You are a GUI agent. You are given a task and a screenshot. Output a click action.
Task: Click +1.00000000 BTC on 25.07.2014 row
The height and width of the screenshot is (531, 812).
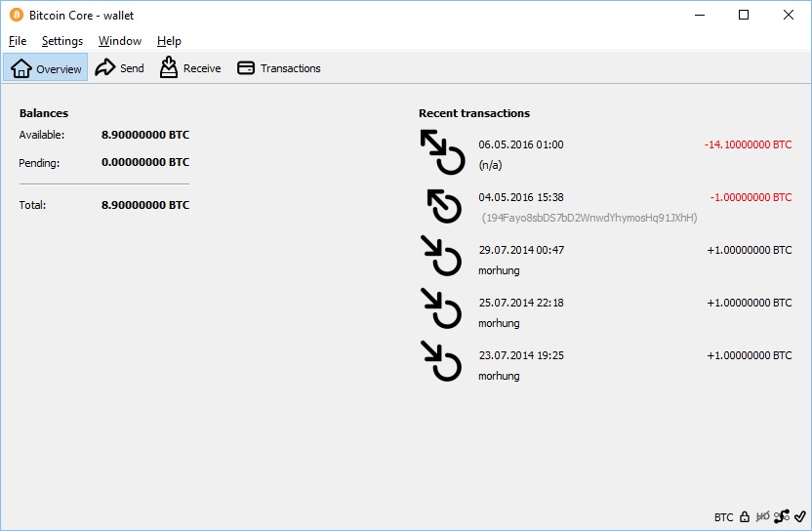tap(750, 303)
